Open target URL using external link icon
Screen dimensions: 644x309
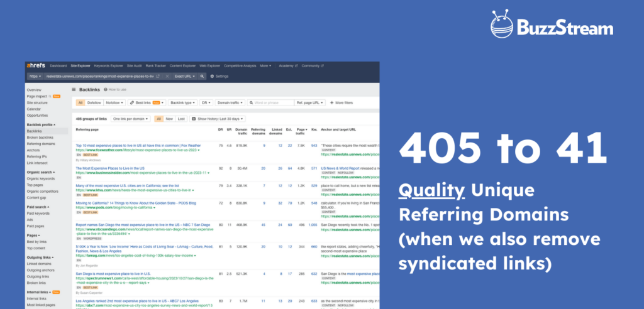tap(158, 76)
